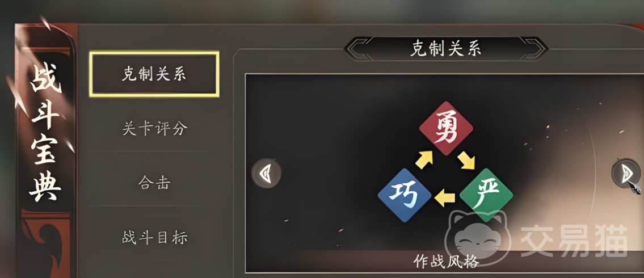Click the 克制关系 header title banner
This screenshot has width=644, height=278.
tap(446, 48)
